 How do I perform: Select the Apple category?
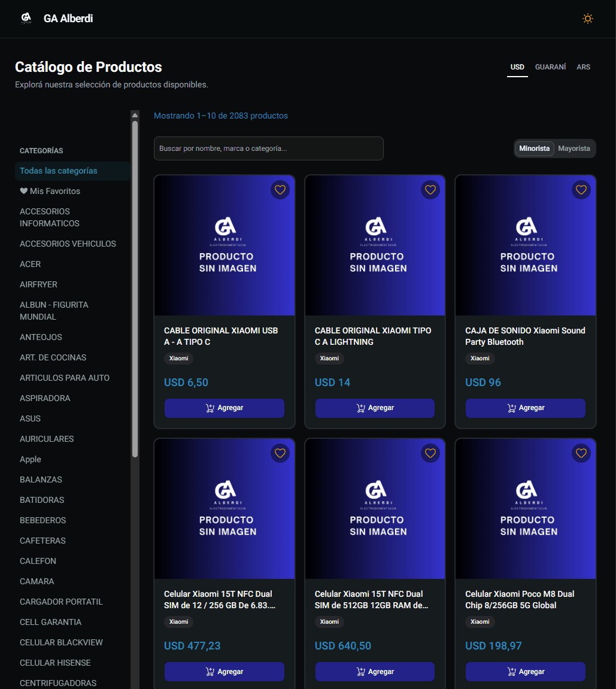(72, 459)
